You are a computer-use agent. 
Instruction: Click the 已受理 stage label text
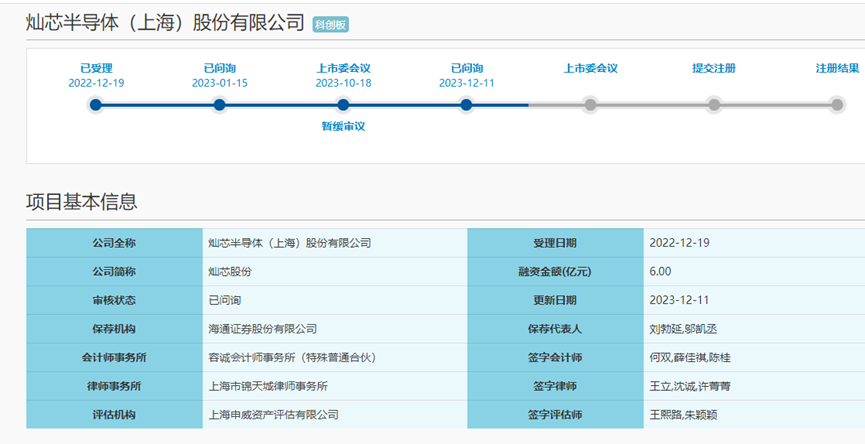point(96,68)
